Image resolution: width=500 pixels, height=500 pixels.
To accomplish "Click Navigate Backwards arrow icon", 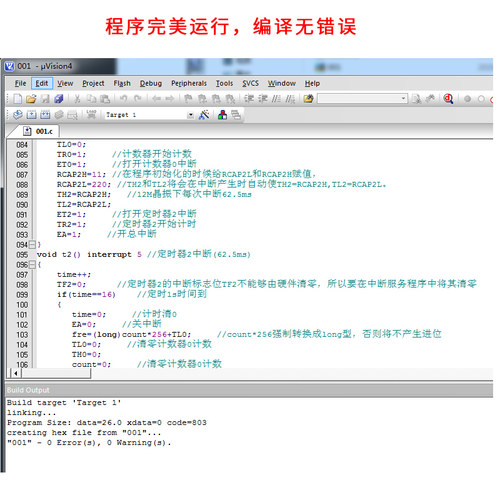I will [156, 99].
